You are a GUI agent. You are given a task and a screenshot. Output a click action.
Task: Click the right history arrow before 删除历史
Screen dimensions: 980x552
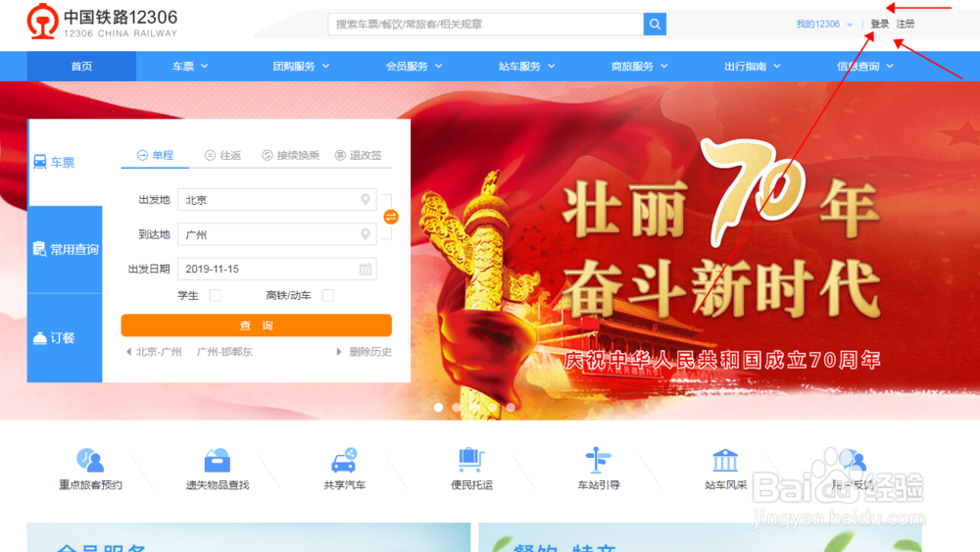pos(339,352)
